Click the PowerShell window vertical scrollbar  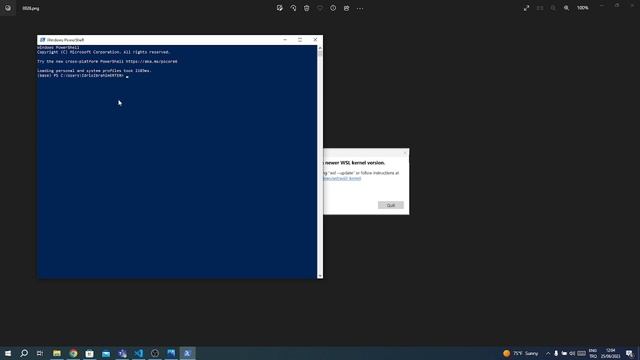click(x=320, y=162)
